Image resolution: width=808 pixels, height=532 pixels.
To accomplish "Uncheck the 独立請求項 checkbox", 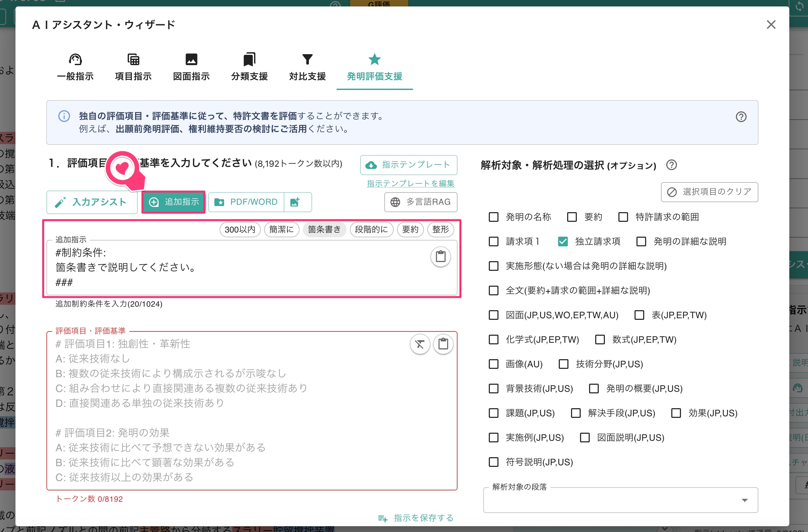I will pos(563,241).
